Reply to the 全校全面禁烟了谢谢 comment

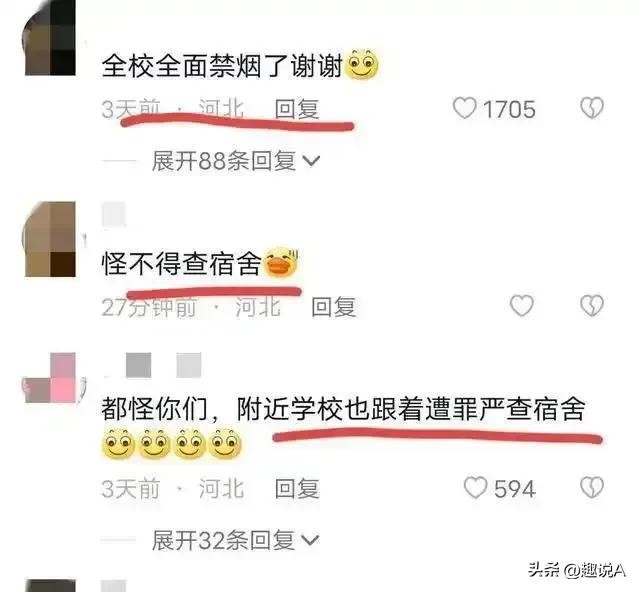[x=297, y=109]
